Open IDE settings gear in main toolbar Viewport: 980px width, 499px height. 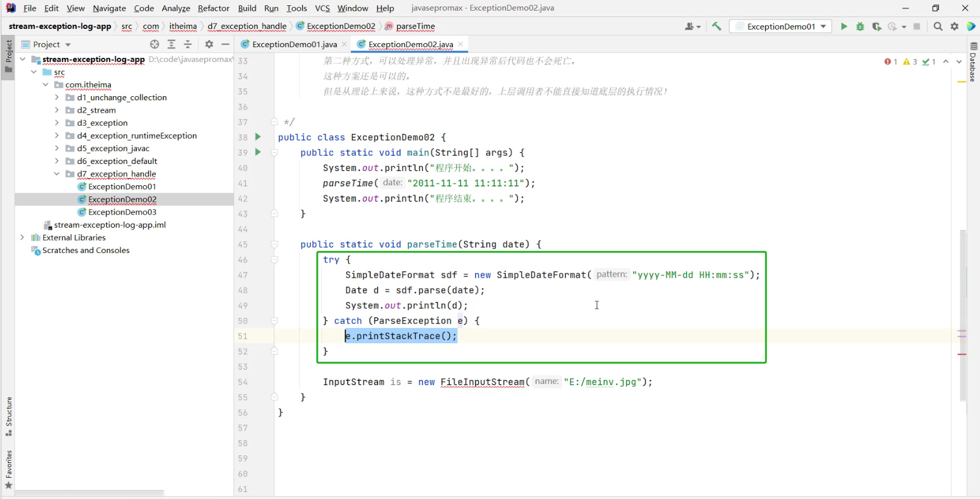pyautogui.click(x=955, y=27)
